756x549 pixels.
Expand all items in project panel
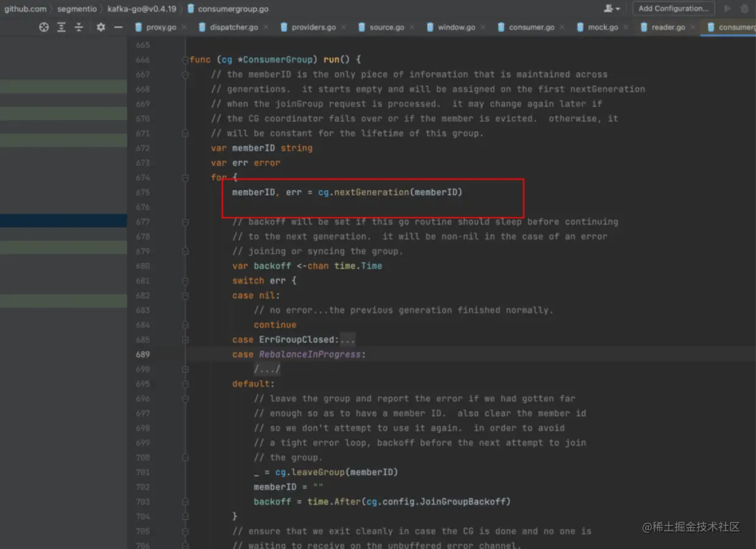click(x=62, y=27)
